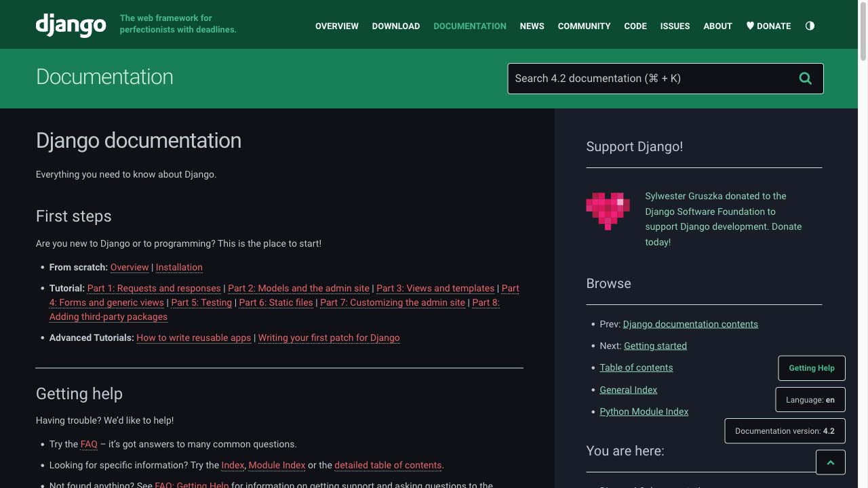The image size is (868, 488).
Task: Go to the Download nav item
Action: 395,26
